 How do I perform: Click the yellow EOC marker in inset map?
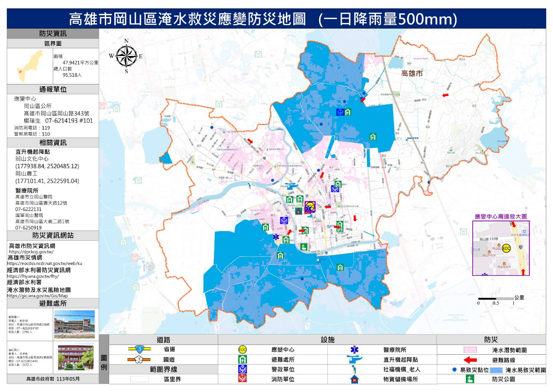point(506,248)
